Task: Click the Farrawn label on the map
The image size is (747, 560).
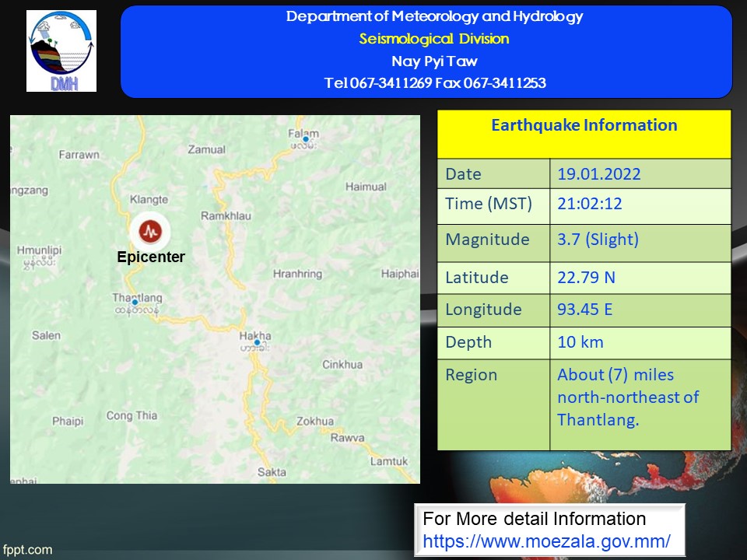Action: pos(79,155)
